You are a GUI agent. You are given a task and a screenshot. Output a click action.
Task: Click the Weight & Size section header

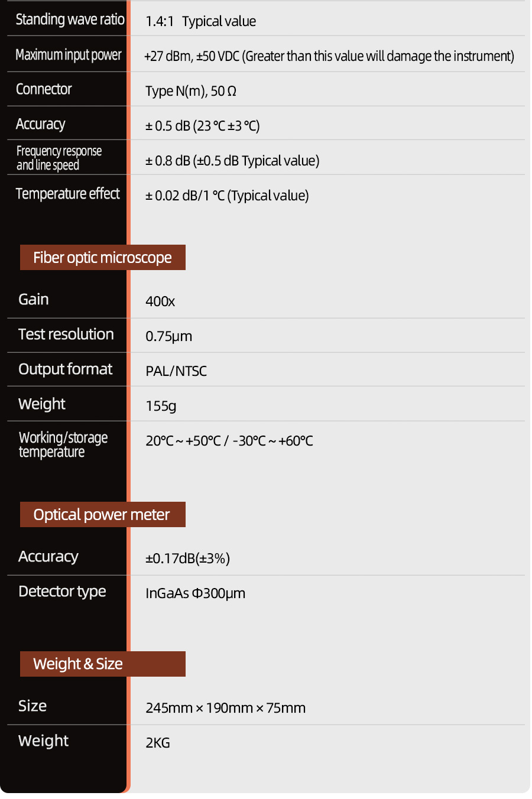[x=78, y=664]
